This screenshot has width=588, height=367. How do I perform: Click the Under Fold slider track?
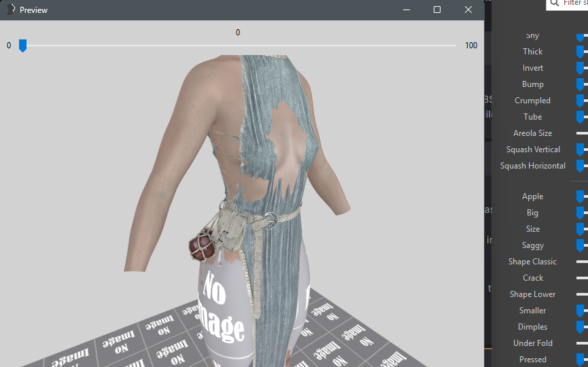coord(582,343)
